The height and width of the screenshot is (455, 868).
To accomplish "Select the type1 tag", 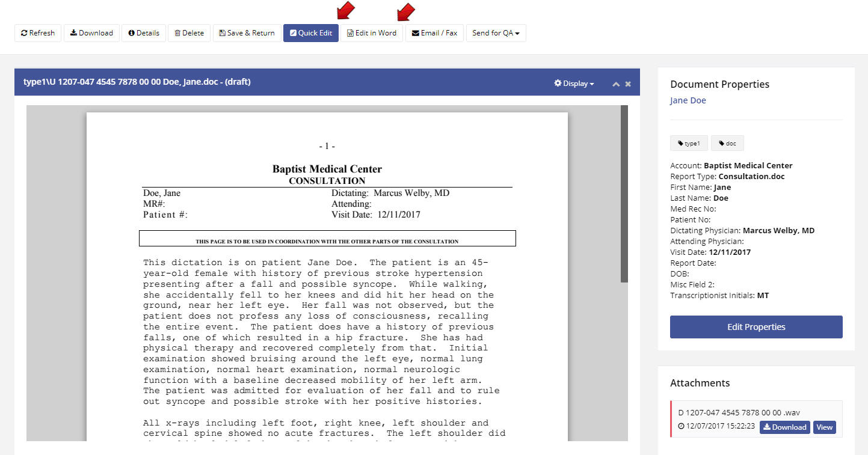I will pyautogui.click(x=688, y=143).
